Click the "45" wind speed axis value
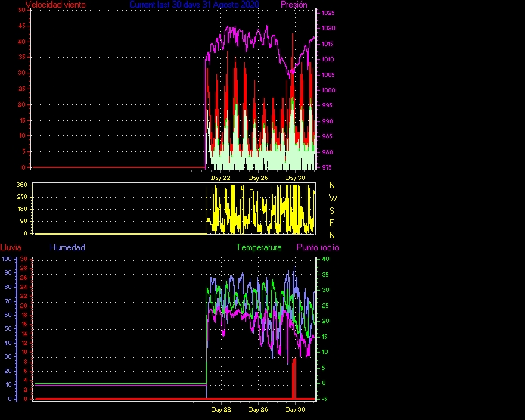This screenshot has height=420, width=525. [x=21, y=26]
